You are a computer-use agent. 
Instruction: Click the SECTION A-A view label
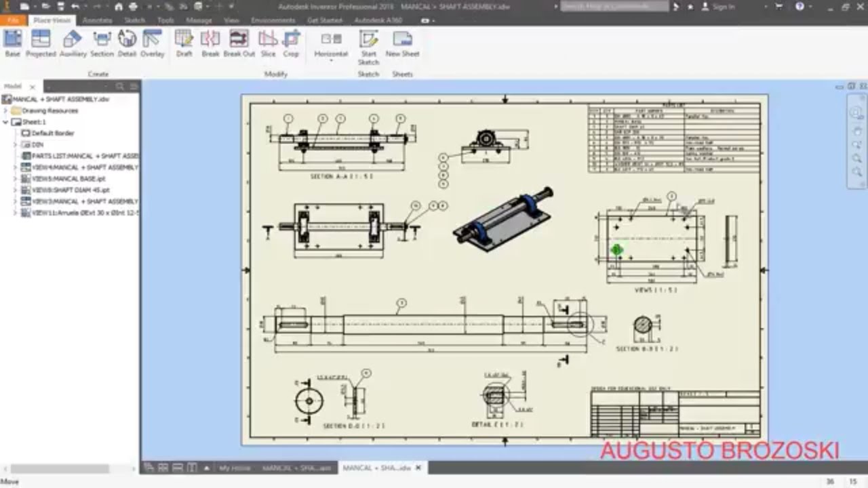pos(342,176)
